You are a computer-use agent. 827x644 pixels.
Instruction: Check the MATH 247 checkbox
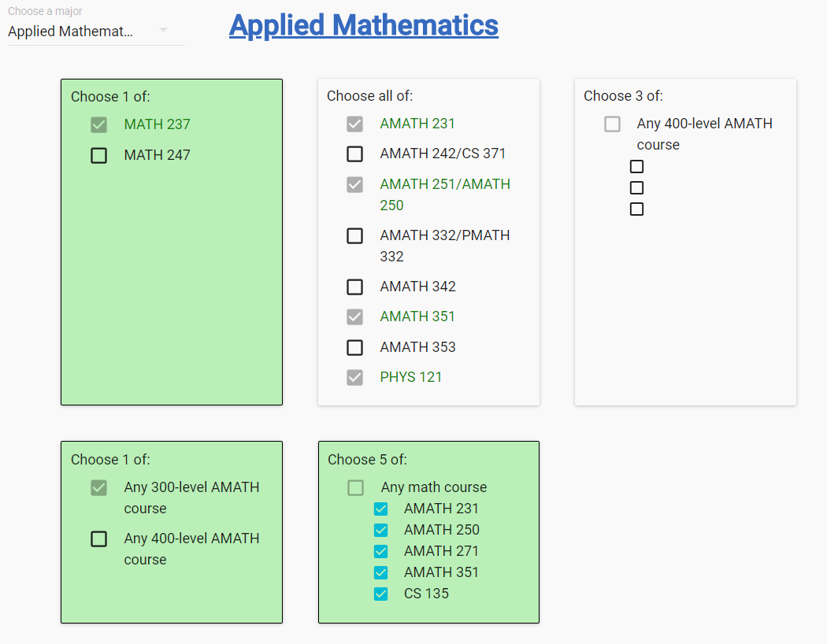pos(98,155)
